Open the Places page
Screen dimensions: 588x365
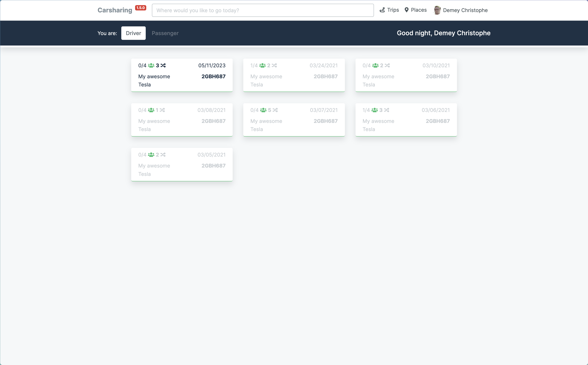tap(416, 10)
